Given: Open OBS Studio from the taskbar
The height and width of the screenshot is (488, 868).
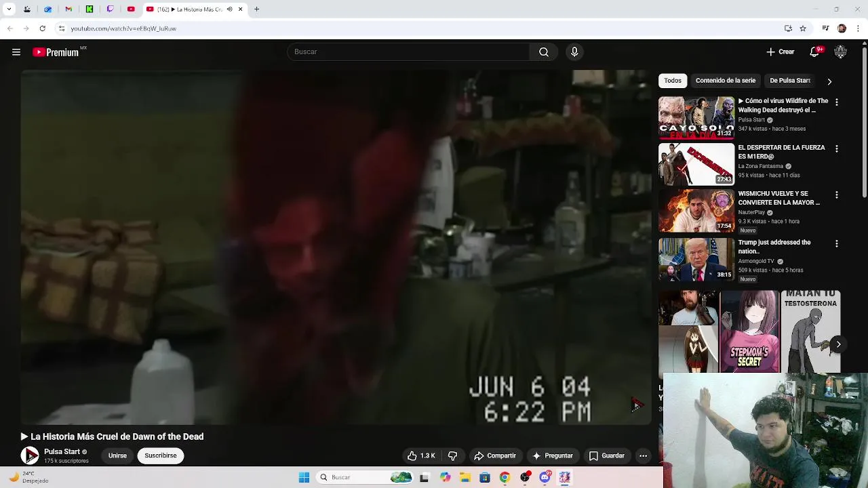Looking at the screenshot, I should click(x=525, y=477).
